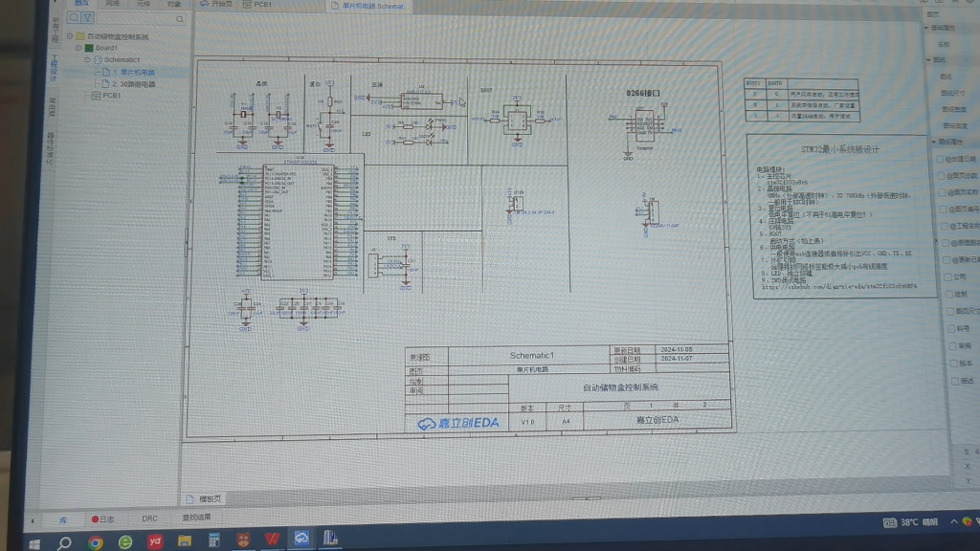Focus the 嘉立创EDA cloud icon in taskbar

(x=301, y=538)
